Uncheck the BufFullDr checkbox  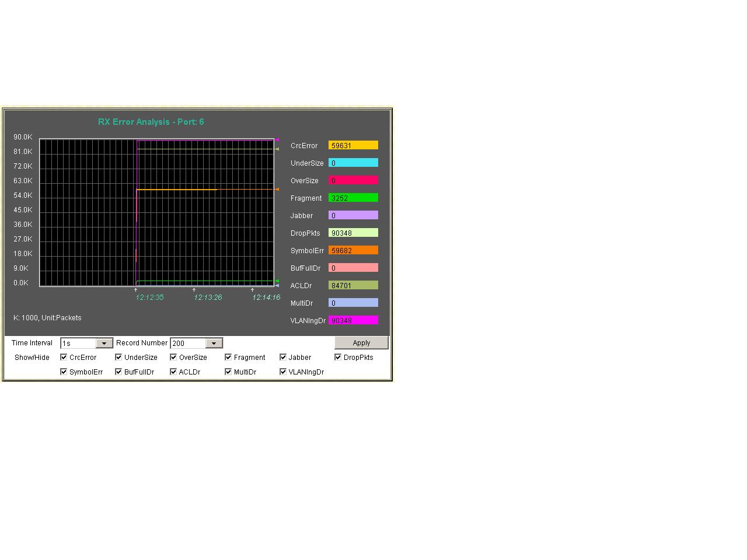(x=118, y=372)
